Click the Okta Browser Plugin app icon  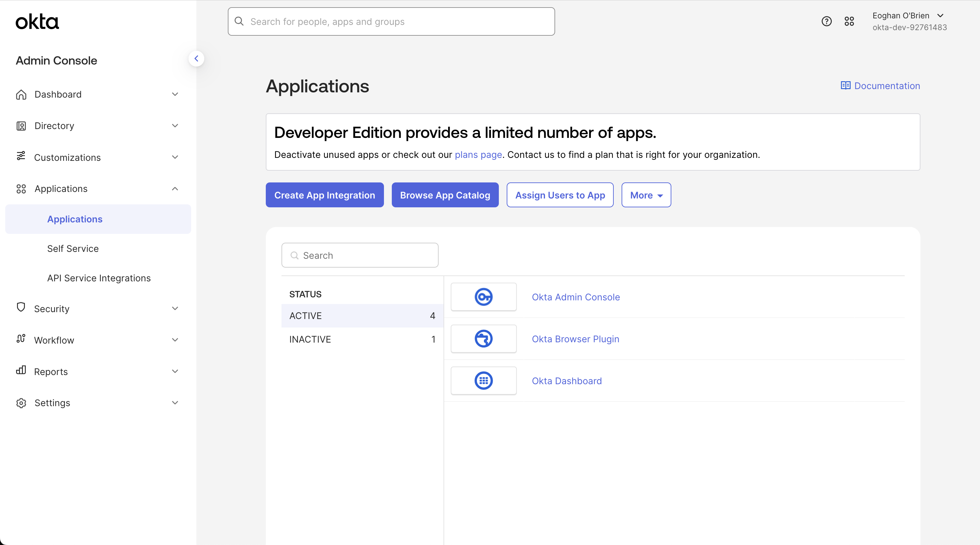pos(483,339)
